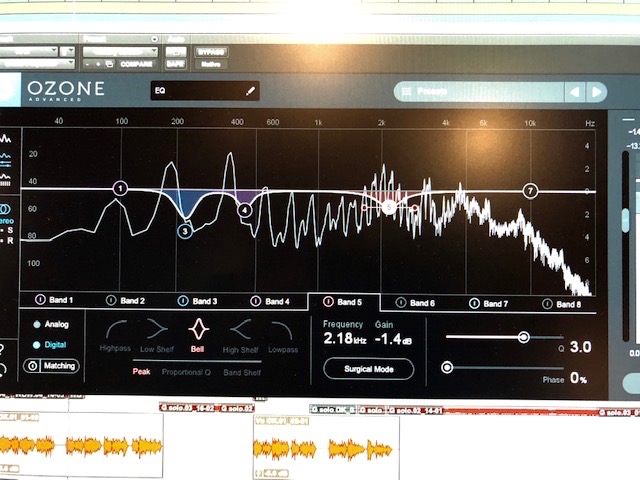The height and width of the screenshot is (480, 640).
Task: Click the left bandwidth handle of node 5
Action: coord(364,208)
